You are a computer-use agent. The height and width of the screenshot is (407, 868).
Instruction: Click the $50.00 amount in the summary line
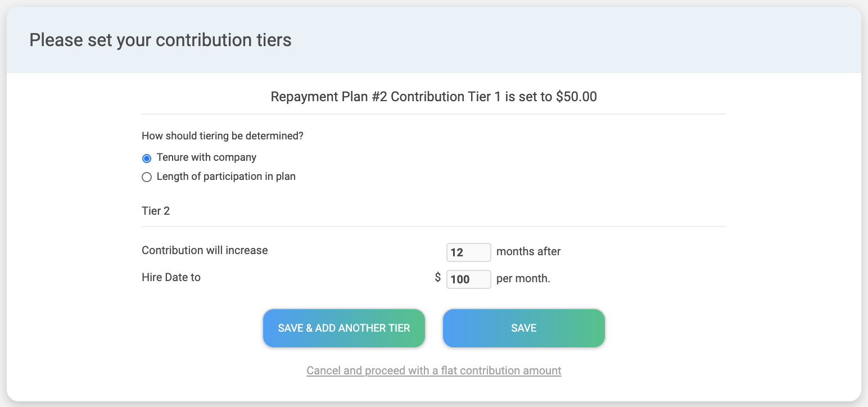(x=576, y=97)
